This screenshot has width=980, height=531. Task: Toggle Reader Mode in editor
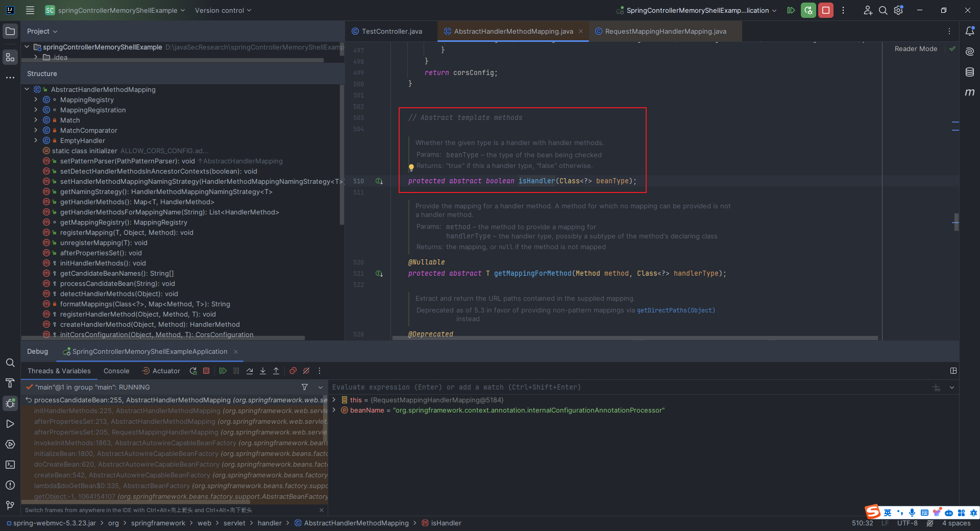pyautogui.click(x=916, y=49)
